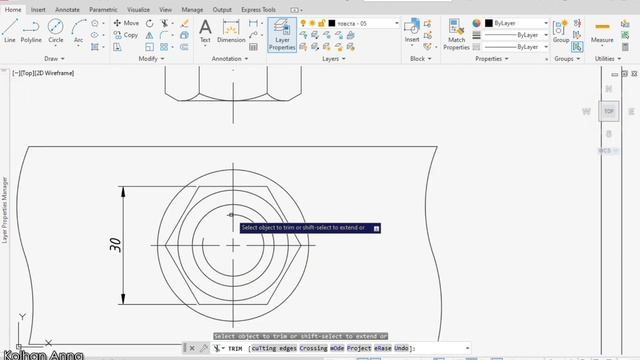Click the Trim tool icon in Modify panel

[164, 23]
